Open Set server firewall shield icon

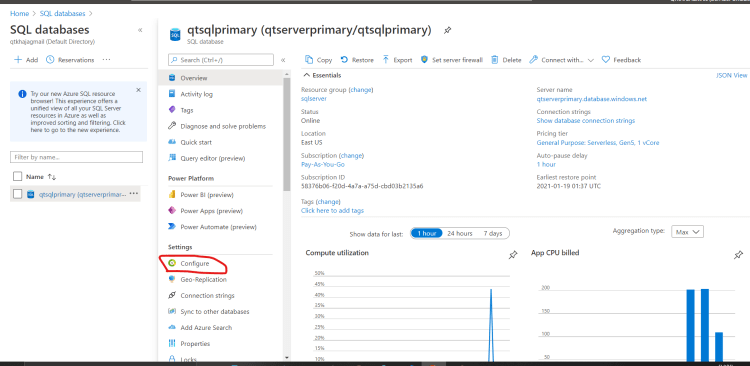[x=424, y=60]
